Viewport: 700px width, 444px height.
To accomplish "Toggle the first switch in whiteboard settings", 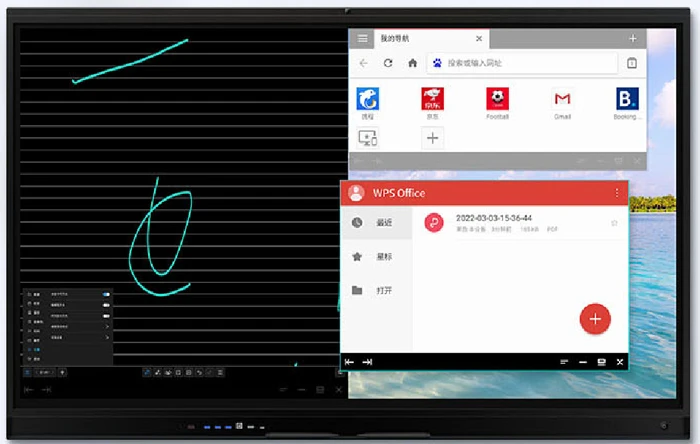I will click(x=105, y=295).
